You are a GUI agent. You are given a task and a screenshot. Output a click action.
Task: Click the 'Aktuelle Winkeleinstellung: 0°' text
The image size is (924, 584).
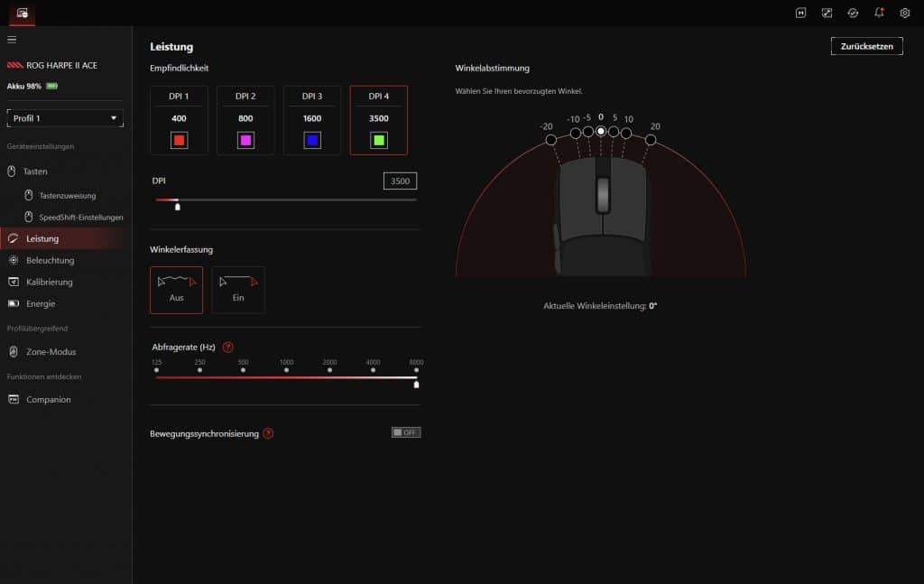[x=600, y=306]
